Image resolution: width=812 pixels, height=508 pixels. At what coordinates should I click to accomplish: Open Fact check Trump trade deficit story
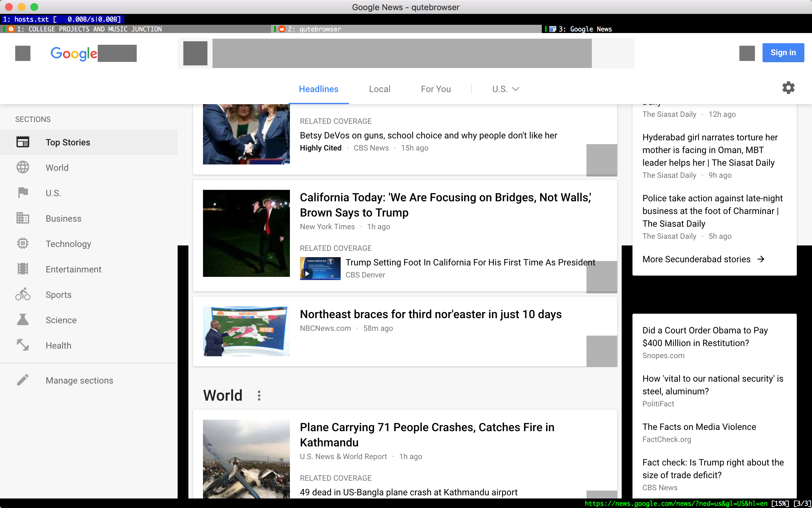click(x=713, y=468)
